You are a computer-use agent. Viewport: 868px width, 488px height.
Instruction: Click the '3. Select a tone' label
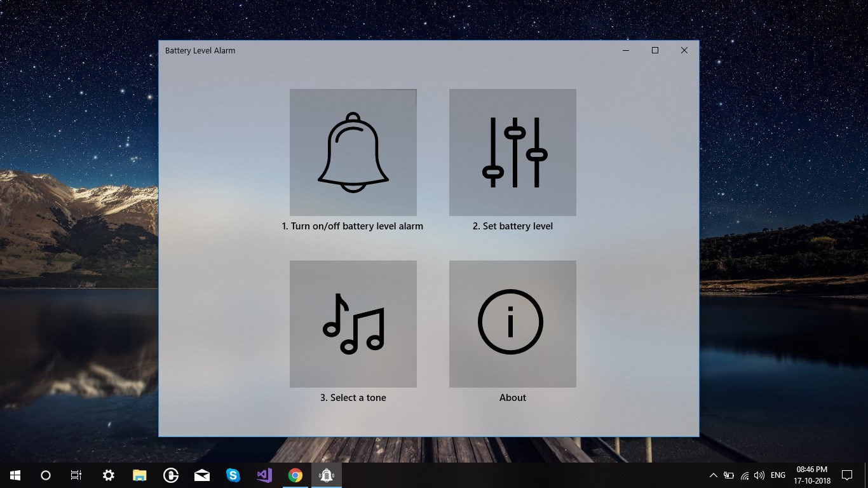(353, 398)
